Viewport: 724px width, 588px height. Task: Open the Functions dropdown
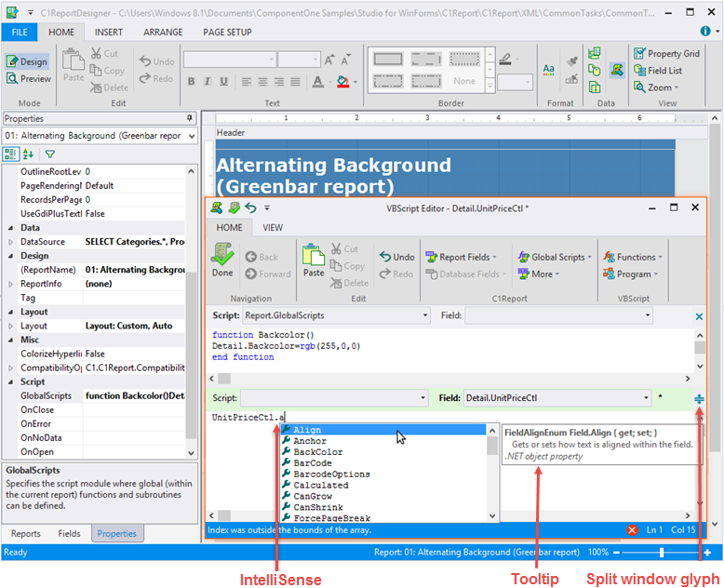pyautogui.click(x=633, y=257)
